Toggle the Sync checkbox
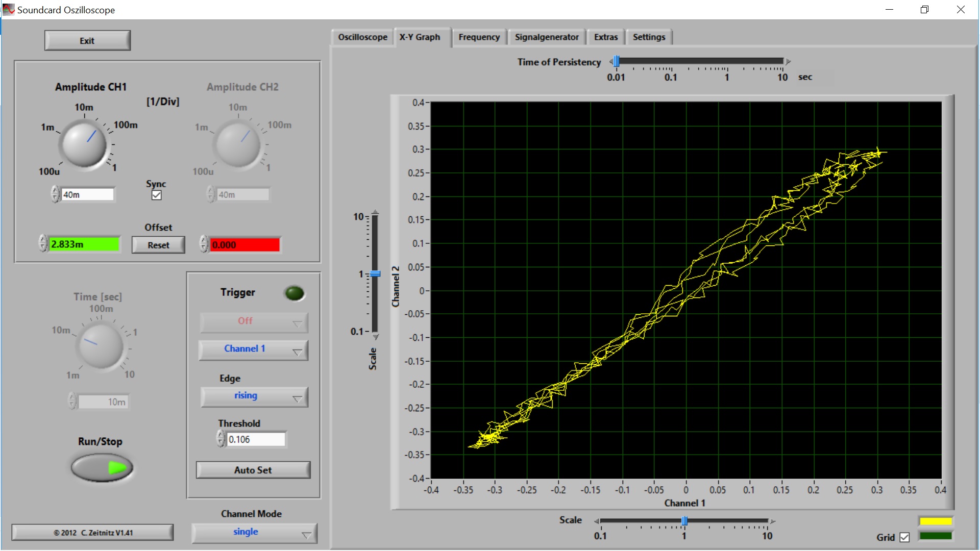This screenshot has width=980, height=551. pyautogui.click(x=157, y=195)
